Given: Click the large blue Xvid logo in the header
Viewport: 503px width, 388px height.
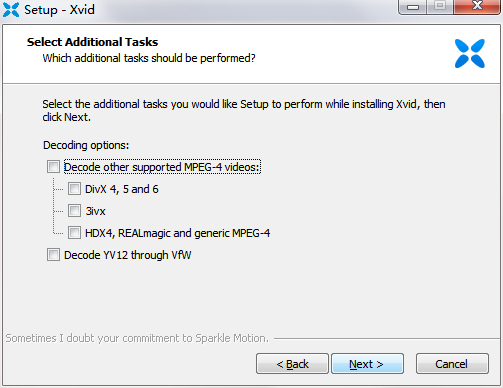Looking at the screenshot, I should pos(470,53).
